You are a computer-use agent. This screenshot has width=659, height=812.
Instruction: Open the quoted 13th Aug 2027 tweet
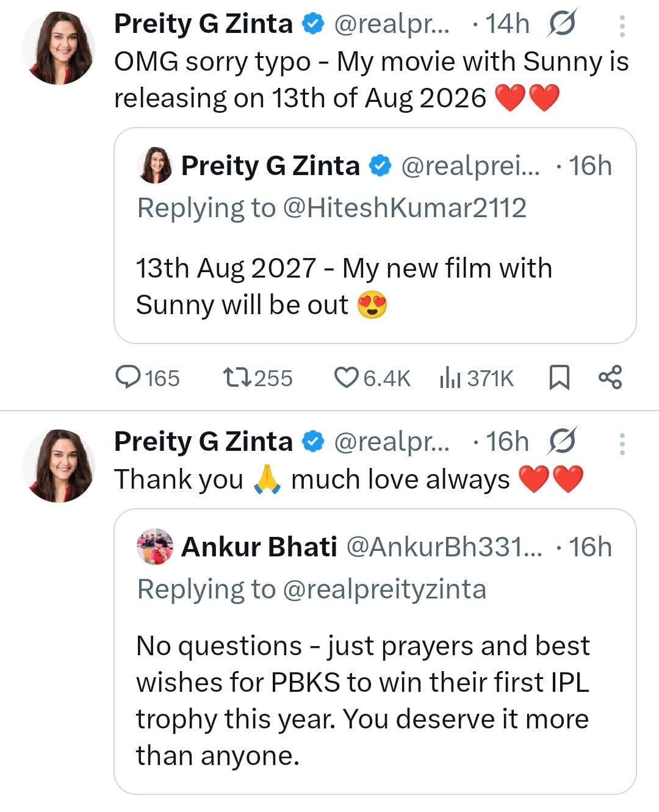(x=375, y=287)
